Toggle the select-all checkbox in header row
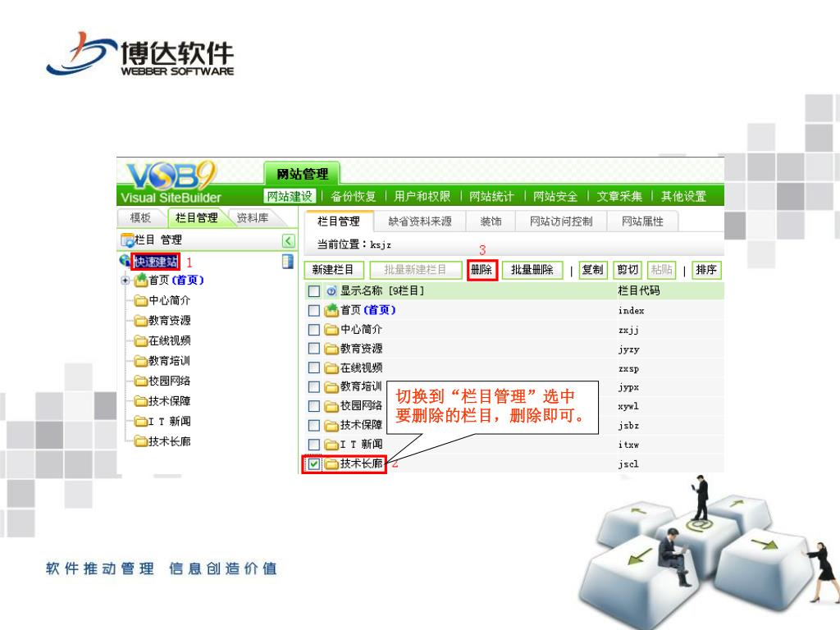Screen dimensions: 840x630 click(x=314, y=291)
